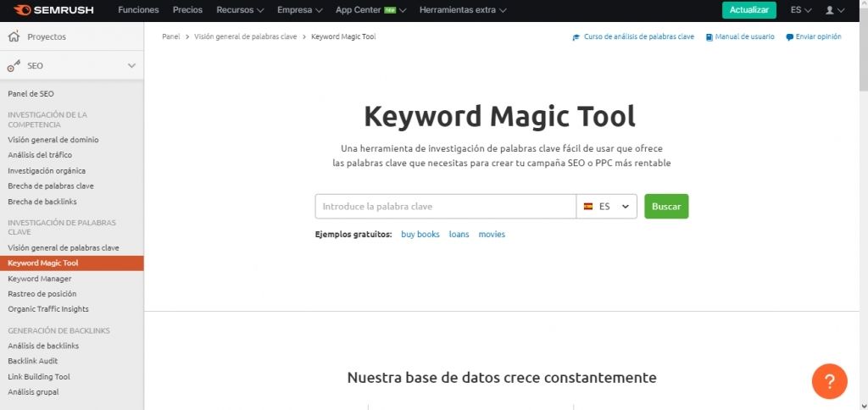Click the orange help question mark button
The height and width of the screenshot is (410, 868).
(x=829, y=381)
